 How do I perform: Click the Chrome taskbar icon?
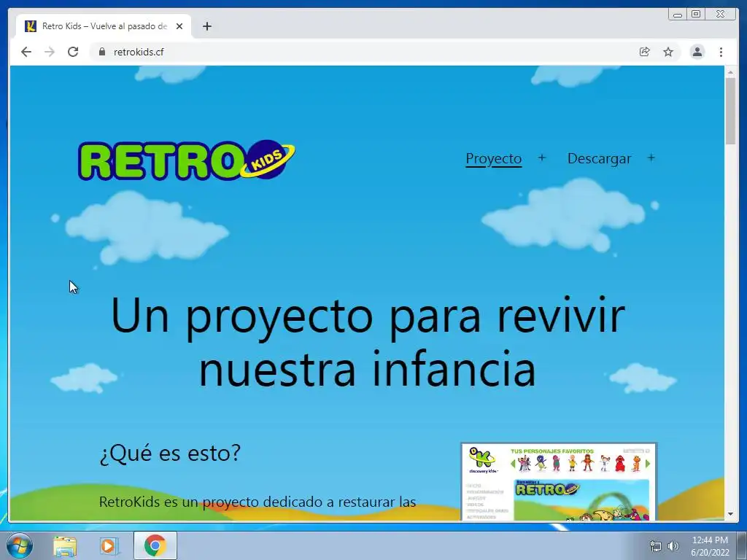[155, 545]
